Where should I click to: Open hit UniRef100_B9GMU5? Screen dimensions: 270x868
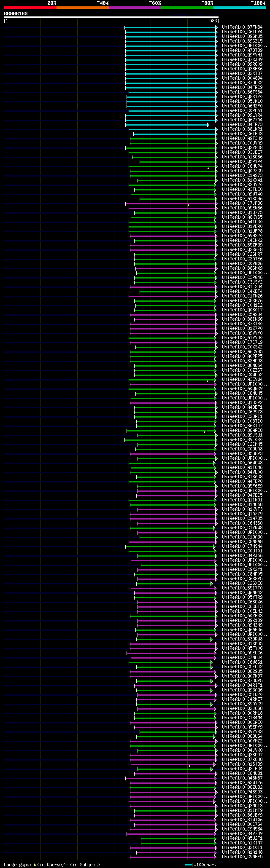click(x=242, y=37)
